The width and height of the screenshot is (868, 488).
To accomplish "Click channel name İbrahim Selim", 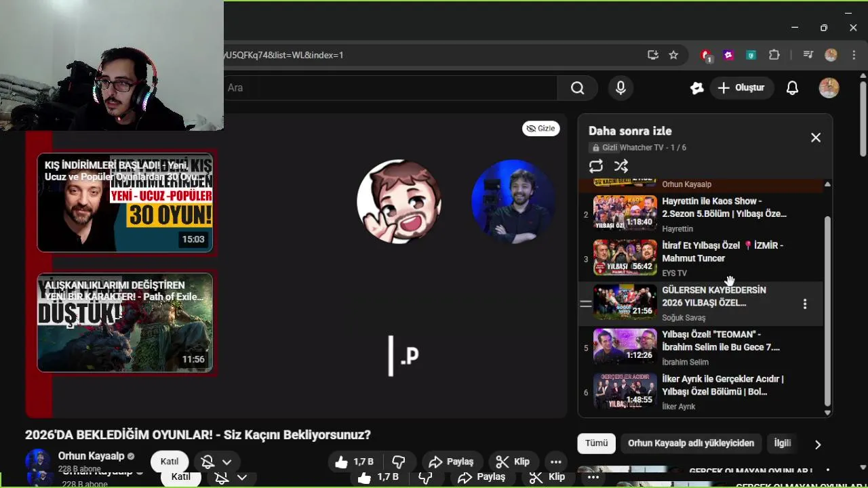I will pos(685,363).
